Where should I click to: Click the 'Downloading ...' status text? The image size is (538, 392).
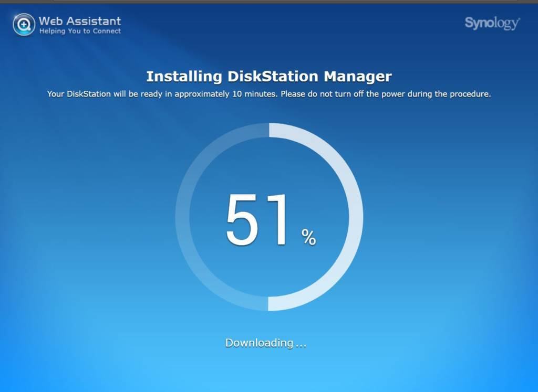tap(265, 343)
